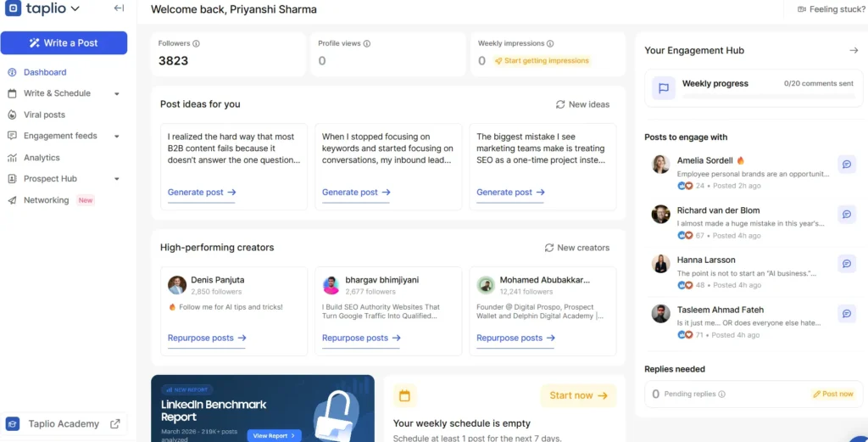Click Richard van der Blom's profile photo
Image resolution: width=868 pixels, height=442 pixels.
661,215
